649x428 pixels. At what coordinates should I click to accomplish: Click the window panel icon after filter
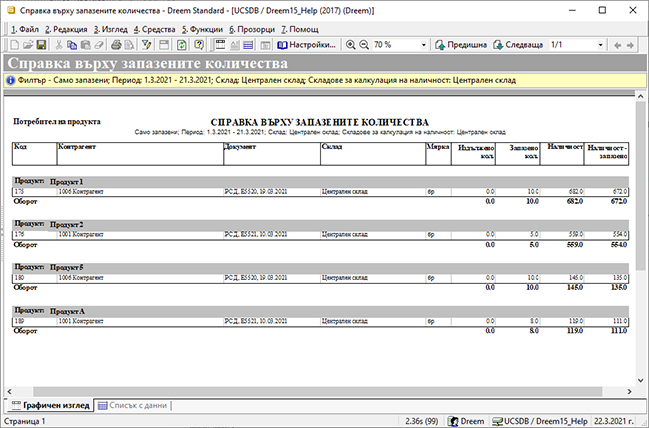(x=164, y=45)
